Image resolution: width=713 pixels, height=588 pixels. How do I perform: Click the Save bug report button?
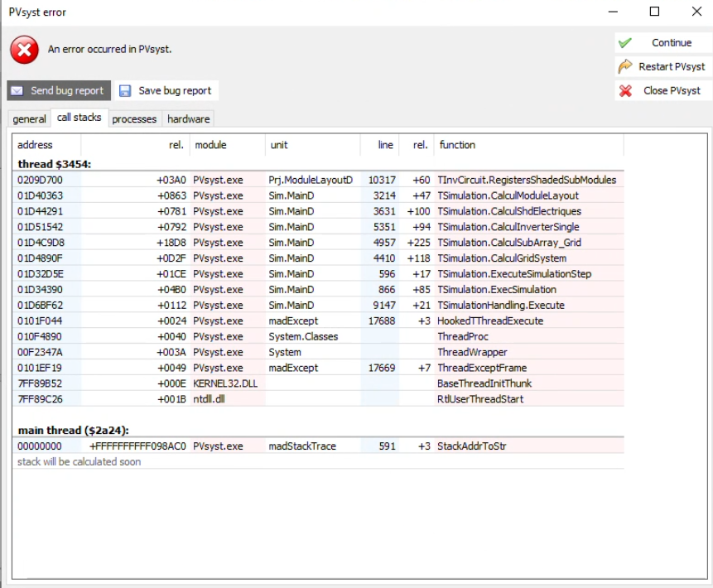click(x=166, y=90)
